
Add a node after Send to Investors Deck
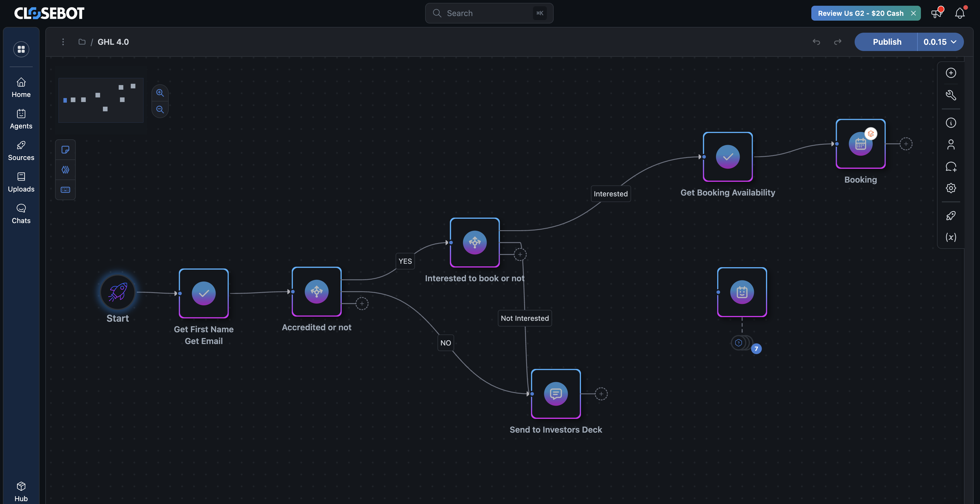pyautogui.click(x=601, y=394)
